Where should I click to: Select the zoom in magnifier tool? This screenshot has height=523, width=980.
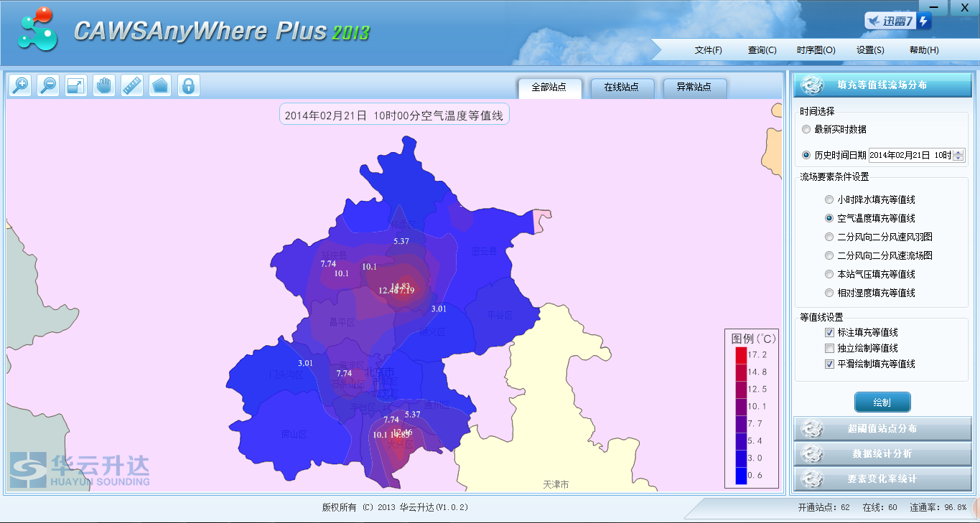coord(20,85)
